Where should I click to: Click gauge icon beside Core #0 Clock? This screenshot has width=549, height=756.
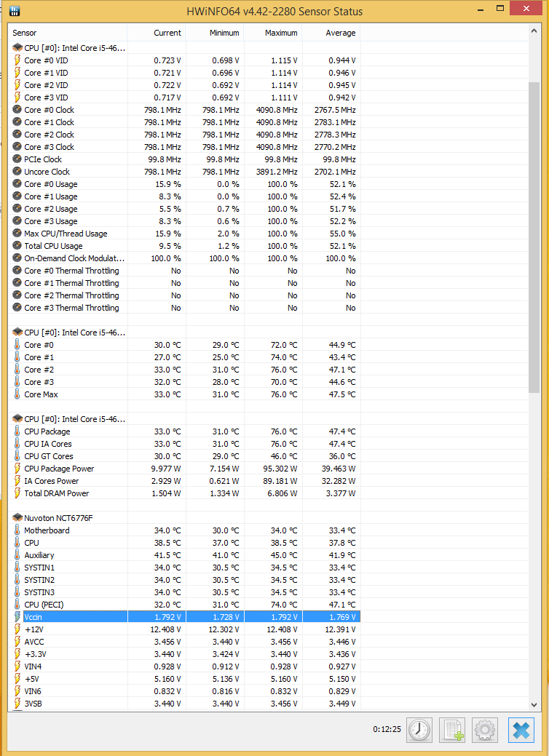pos(17,109)
